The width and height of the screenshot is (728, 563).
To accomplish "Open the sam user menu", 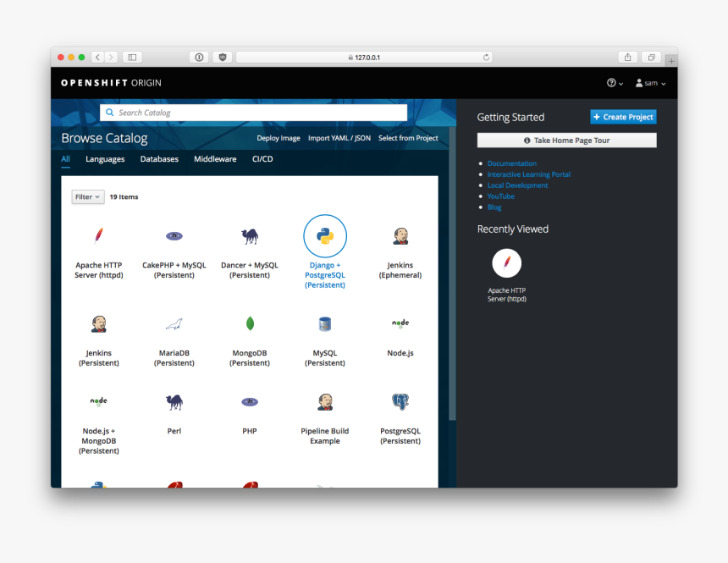I will click(x=651, y=83).
